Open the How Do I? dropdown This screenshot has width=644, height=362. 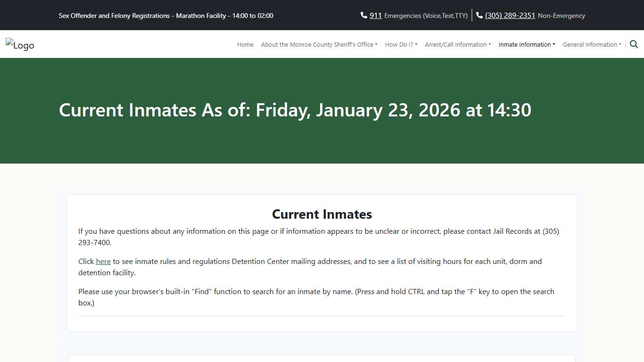(401, 45)
